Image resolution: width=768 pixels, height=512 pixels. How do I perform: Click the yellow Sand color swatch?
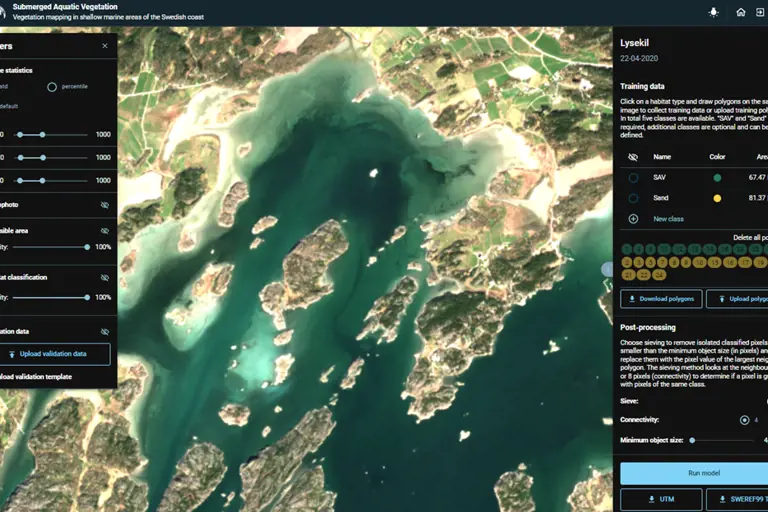[x=717, y=198]
